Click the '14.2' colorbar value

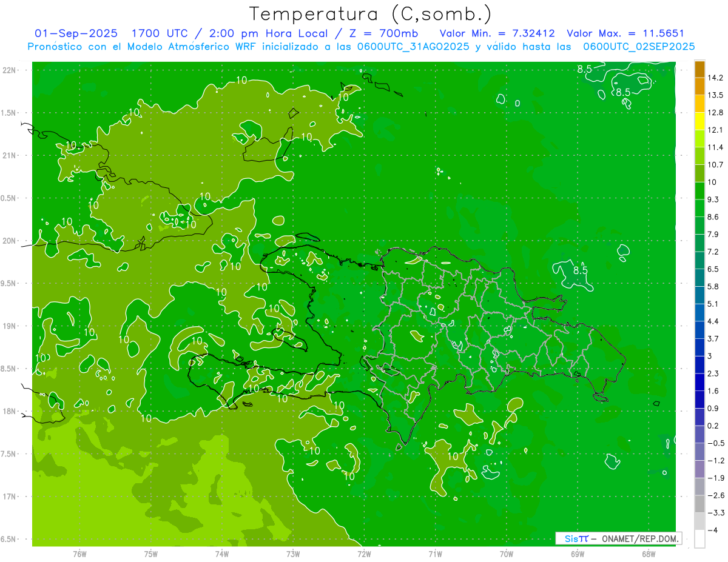(x=716, y=78)
